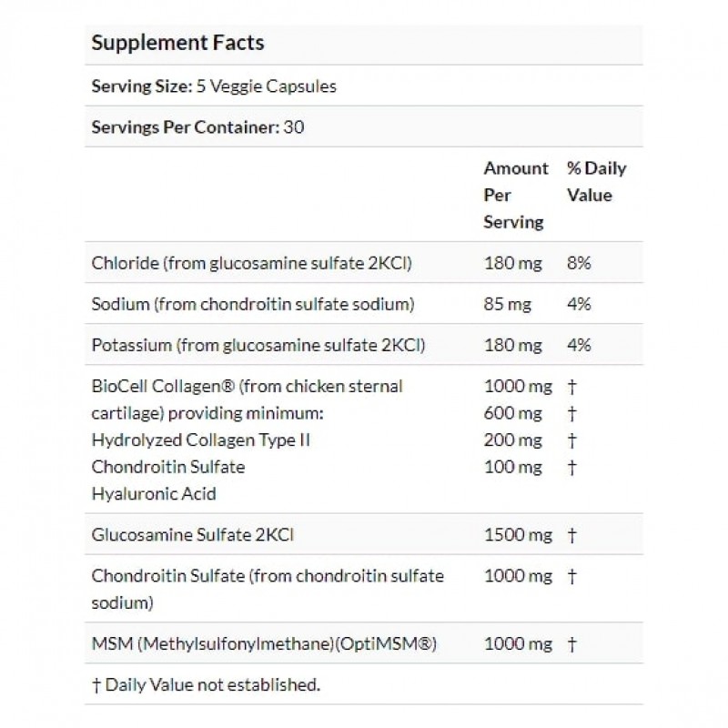Click the 1500 mg amount value

click(518, 536)
